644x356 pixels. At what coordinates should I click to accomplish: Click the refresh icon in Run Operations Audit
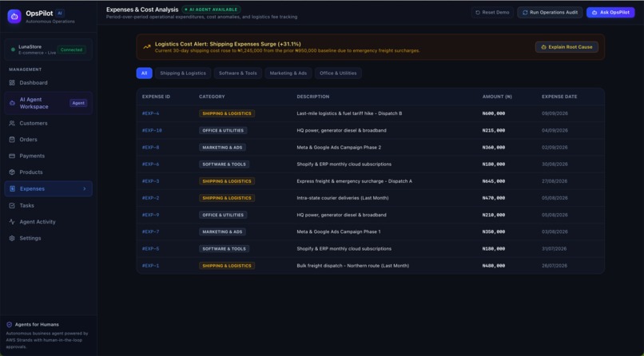point(525,12)
